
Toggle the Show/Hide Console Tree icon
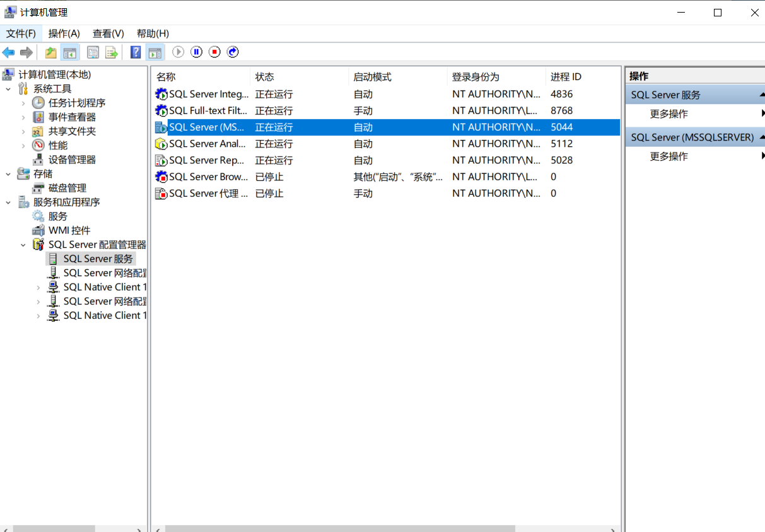[x=69, y=52]
